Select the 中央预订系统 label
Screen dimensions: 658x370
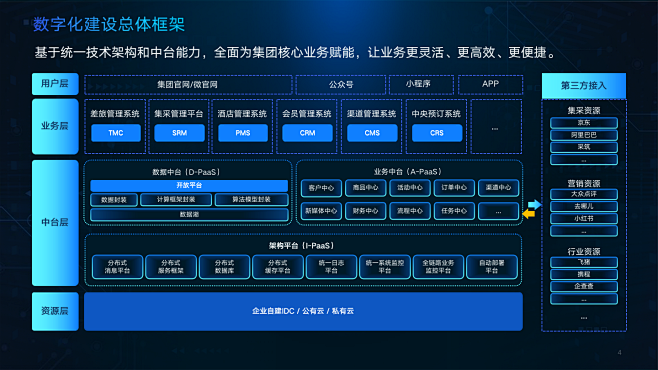click(436, 114)
